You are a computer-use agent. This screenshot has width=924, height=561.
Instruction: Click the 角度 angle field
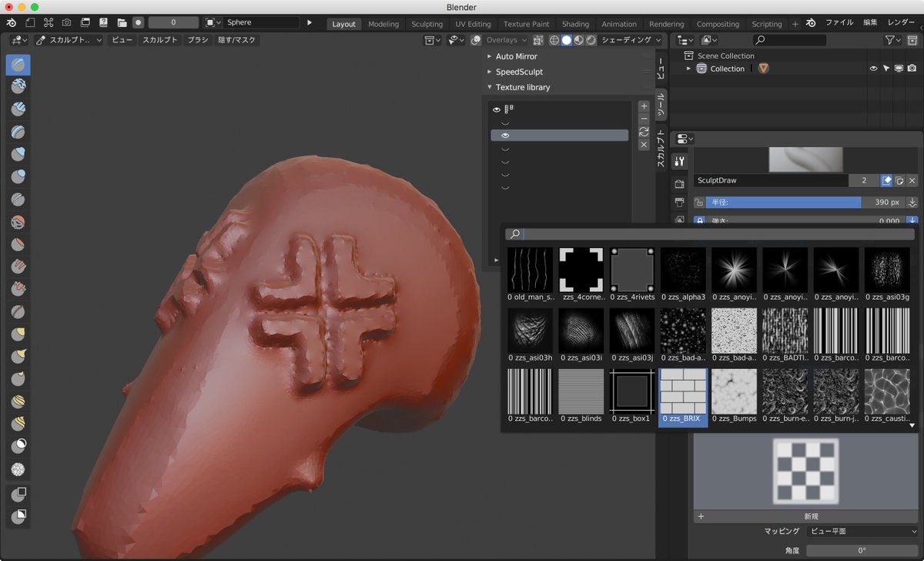[x=862, y=551]
